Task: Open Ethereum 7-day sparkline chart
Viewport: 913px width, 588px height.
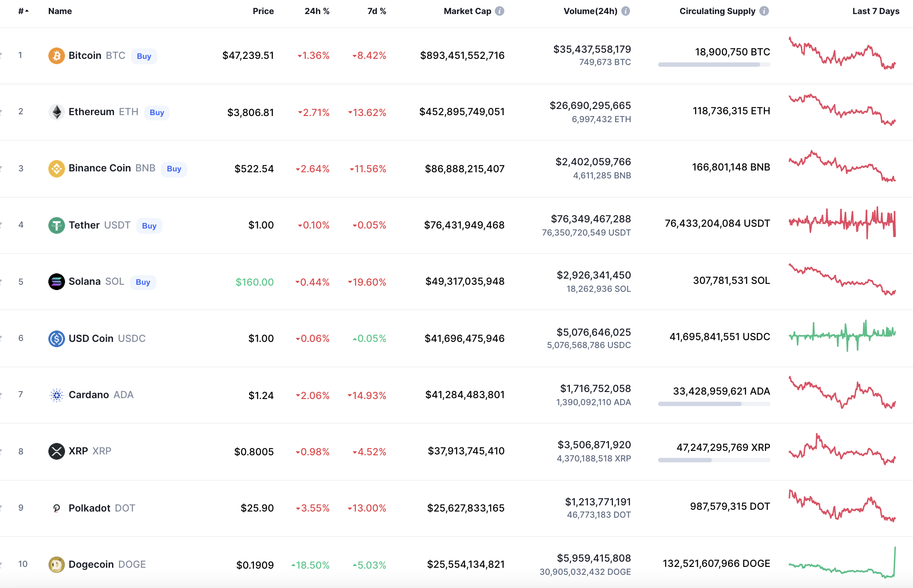Action: [842, 110]
